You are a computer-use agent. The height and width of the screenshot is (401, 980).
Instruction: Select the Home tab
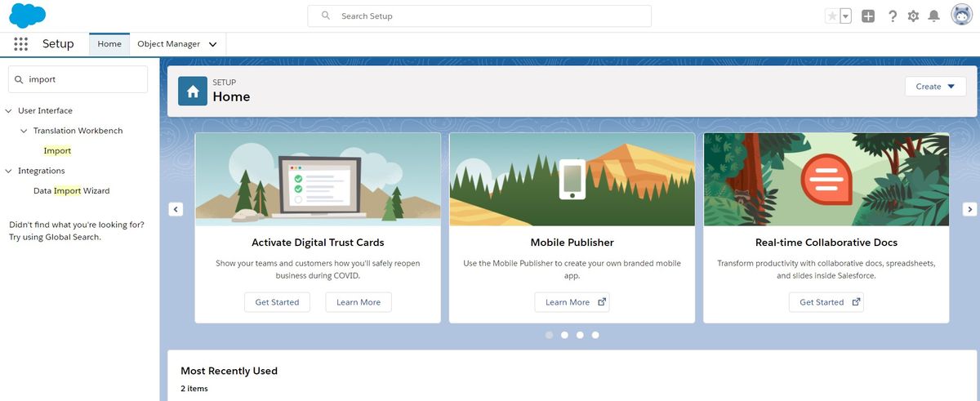coord(109,44)
